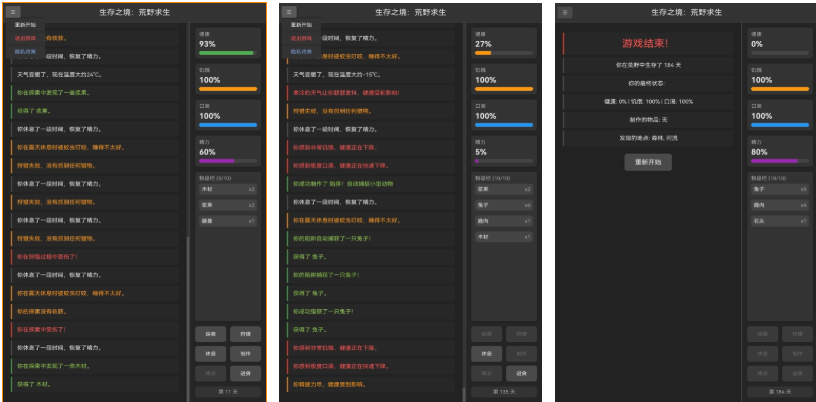Choose 重新开始 in the Day 11 panel's menu
The image size is (816, 402).
[24, 24]
